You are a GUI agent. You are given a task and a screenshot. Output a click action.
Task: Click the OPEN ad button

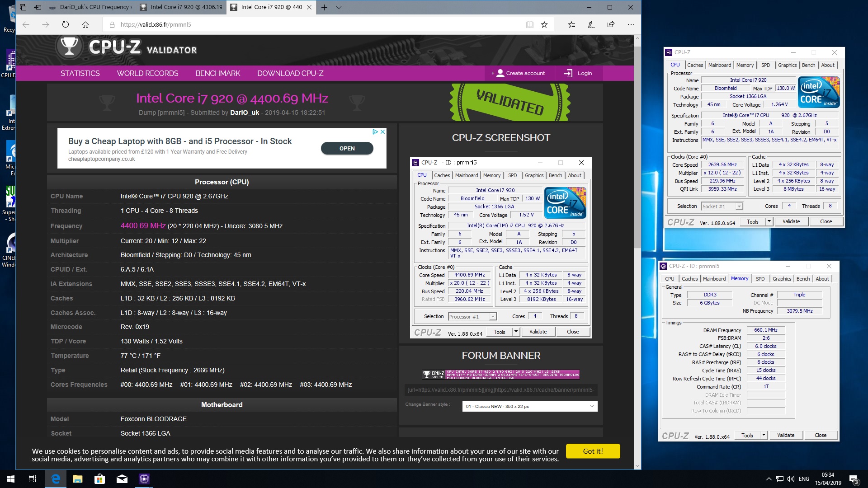pos(347,148)
